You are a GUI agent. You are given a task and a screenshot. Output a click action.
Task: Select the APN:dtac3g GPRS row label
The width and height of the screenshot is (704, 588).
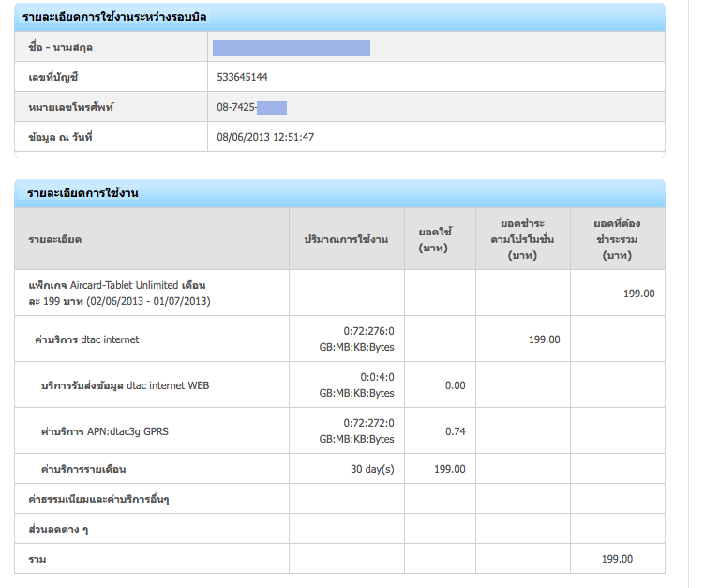(105, 431)
